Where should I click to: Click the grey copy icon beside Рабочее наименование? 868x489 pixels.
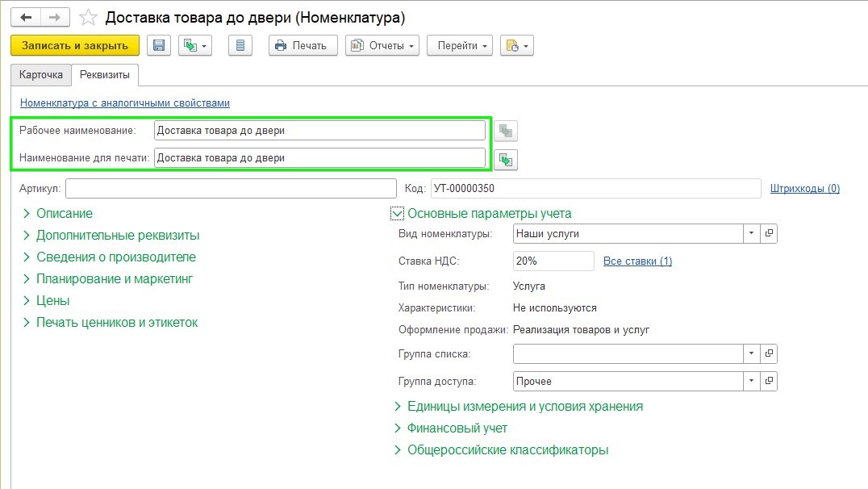coord(506,132)
